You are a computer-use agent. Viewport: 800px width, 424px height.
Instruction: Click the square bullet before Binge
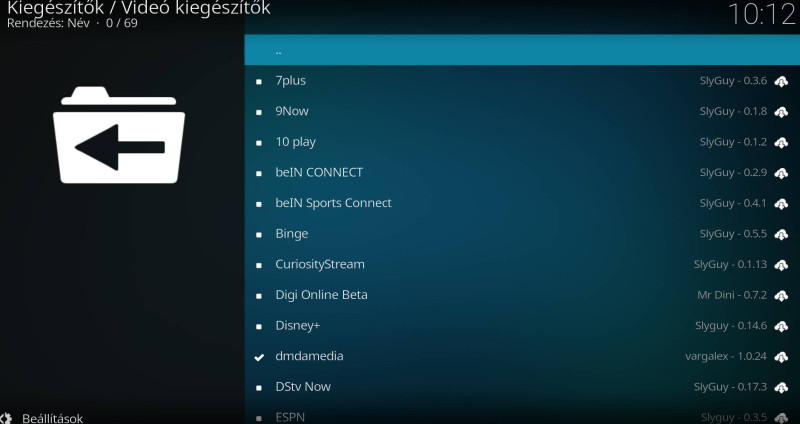click(x=259, y=235)
